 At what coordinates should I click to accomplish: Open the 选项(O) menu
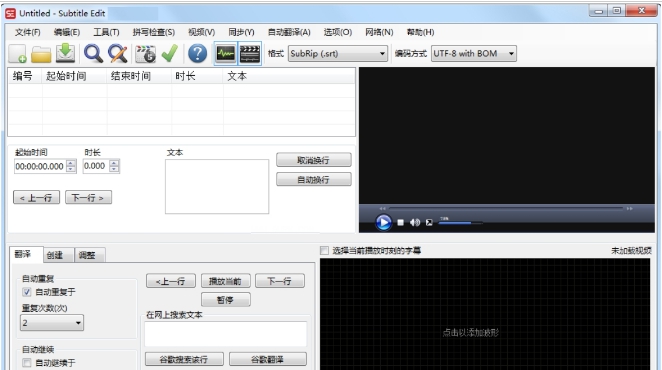click(338, 32)
